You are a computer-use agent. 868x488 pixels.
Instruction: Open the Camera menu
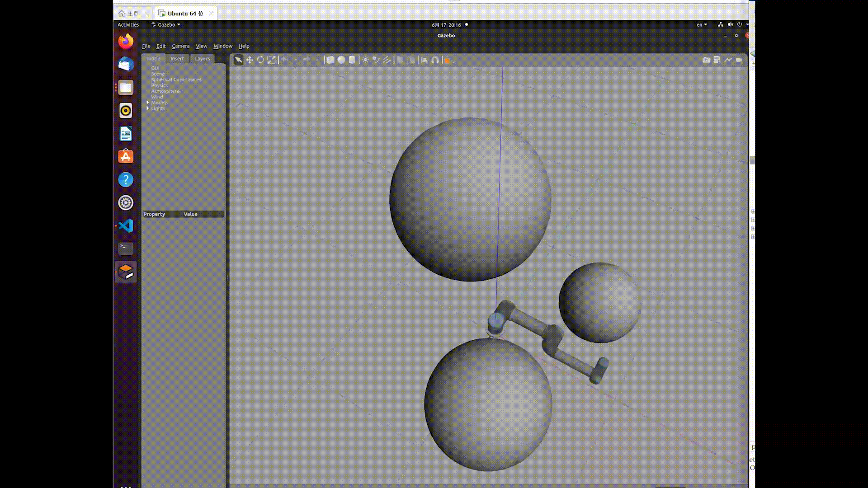(180, 46)
